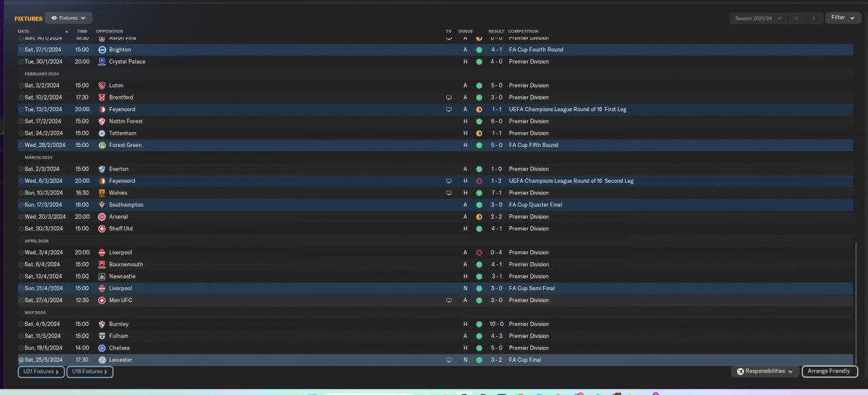
Task: Tick the selection circle for Wed, 3/4/2024
Action: click(x=21, y=253)
